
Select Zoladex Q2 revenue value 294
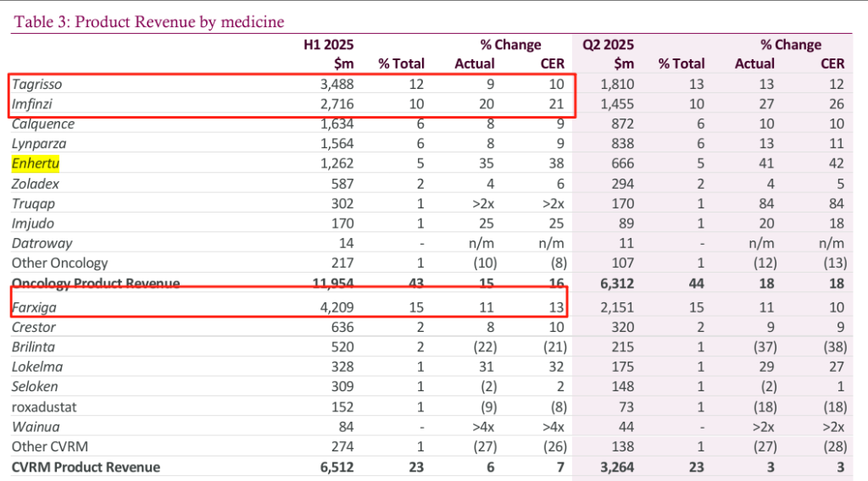(623, 184)
